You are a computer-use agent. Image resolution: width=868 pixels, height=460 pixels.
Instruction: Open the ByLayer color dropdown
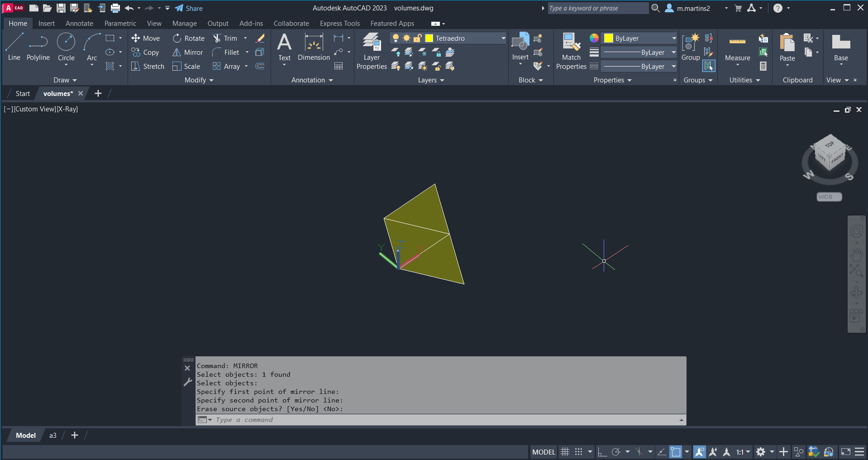pos(673,38)
